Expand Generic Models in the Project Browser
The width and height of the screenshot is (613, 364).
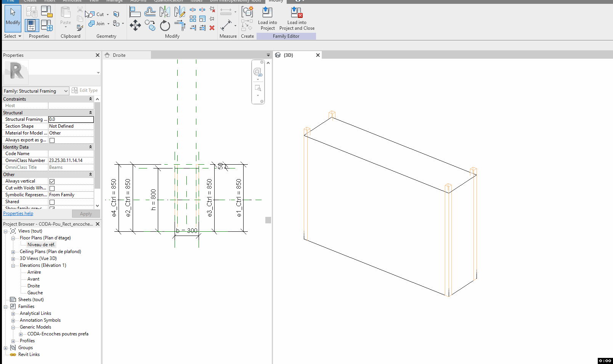13,327
